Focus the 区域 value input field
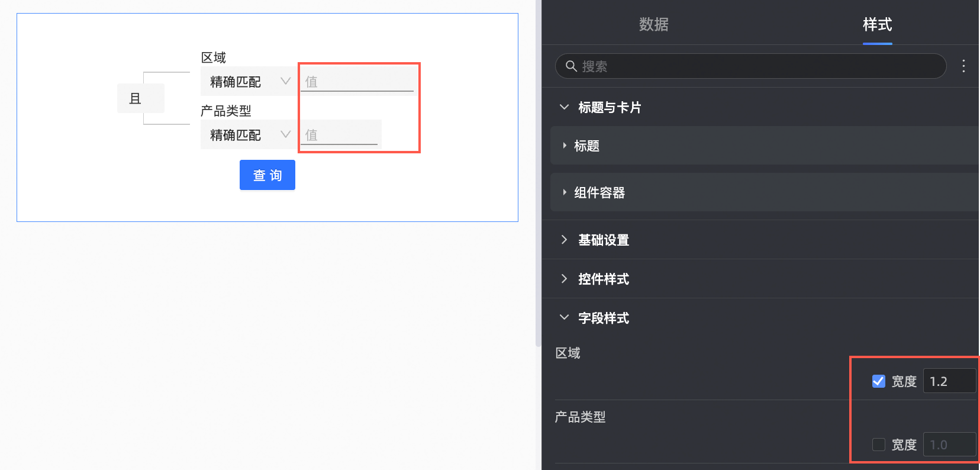 click(x=357, y=82)
